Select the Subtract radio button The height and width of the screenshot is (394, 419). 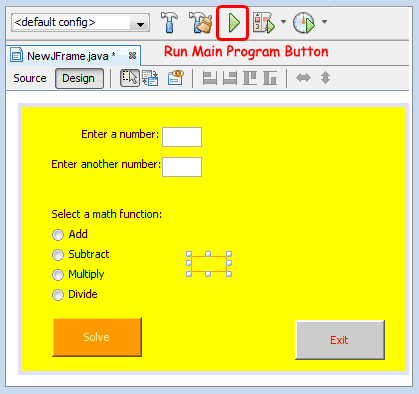pos(58,255)
